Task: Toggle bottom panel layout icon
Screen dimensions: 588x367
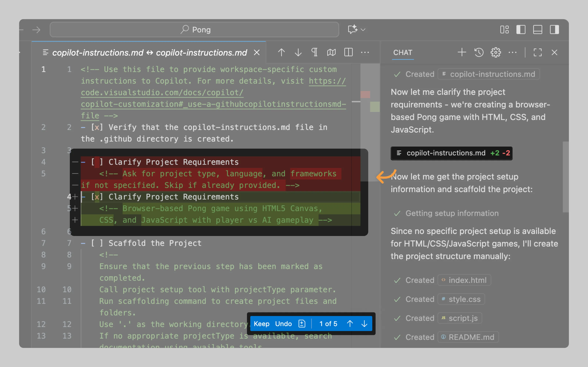Action: point(537,30)
